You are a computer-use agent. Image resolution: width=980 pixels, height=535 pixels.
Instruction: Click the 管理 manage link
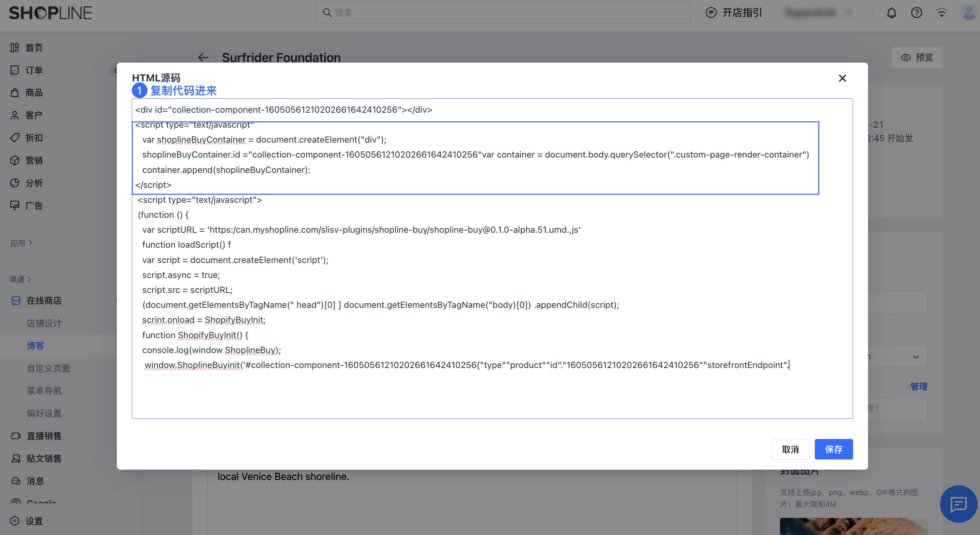tap(919, 386)
